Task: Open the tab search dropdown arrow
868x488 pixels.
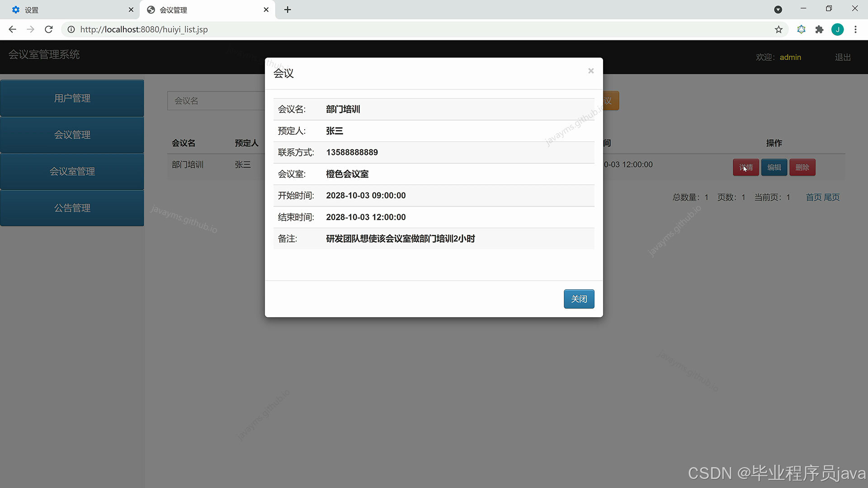Action: tap(778, 9)
